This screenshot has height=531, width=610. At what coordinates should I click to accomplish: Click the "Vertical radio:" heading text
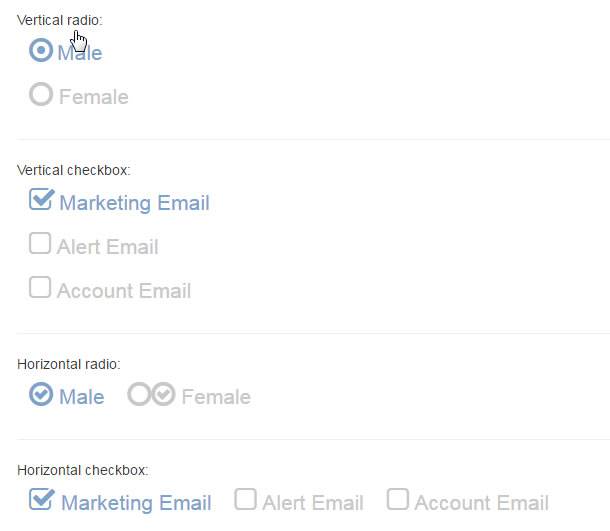[60, 20]
